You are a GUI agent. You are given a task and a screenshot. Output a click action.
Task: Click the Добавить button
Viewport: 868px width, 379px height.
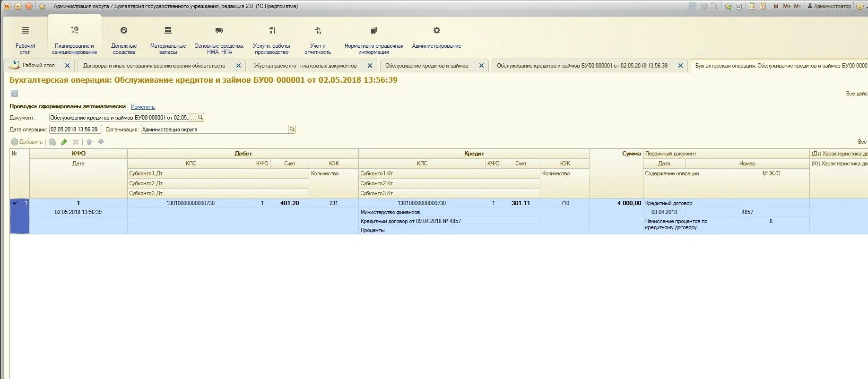27,142
